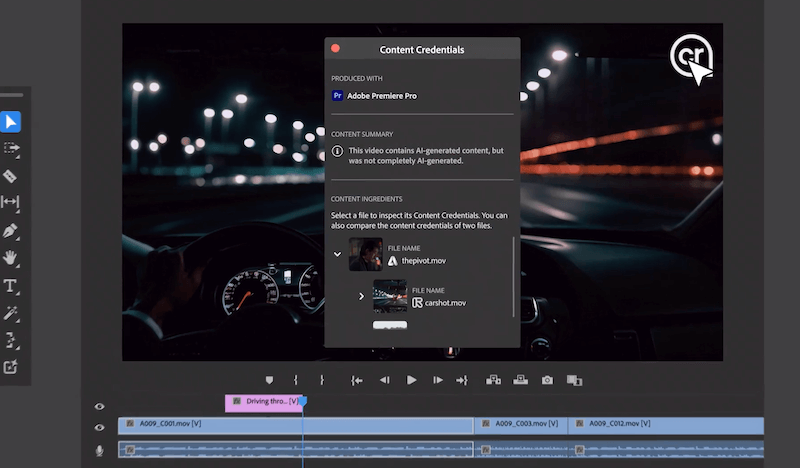Click the Adobe Premiere Pro label
Image resolution: width=800 pixels, height=468 pixels.
(382, 96)
